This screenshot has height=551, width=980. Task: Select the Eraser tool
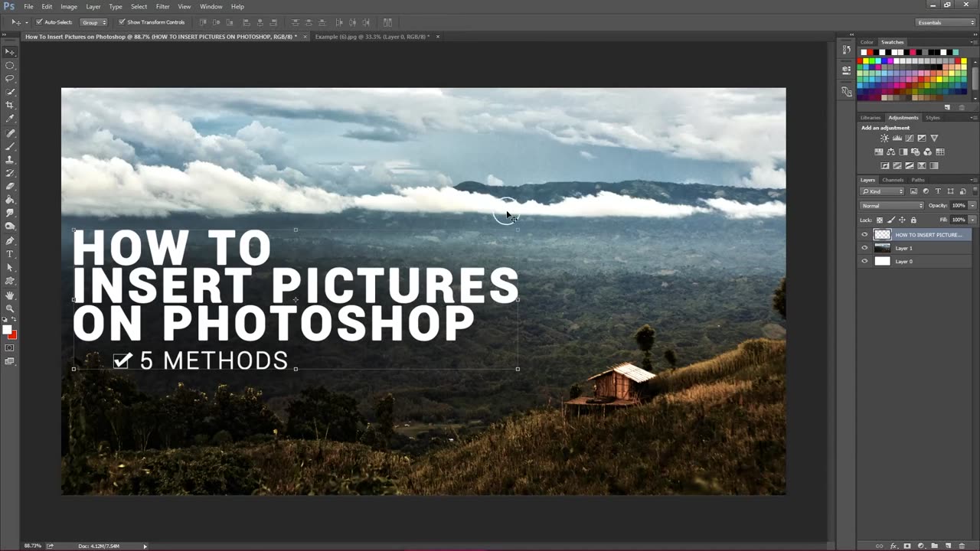10,186
